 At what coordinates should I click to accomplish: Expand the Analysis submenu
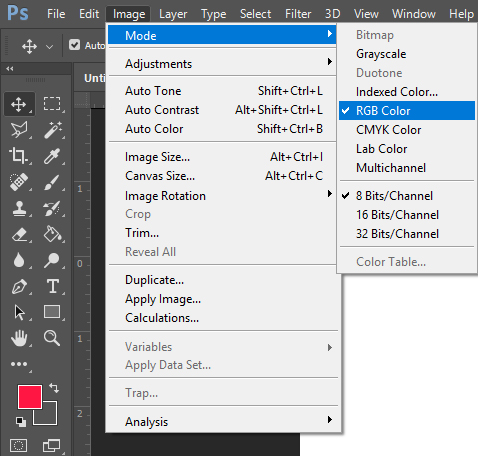coord(222,421)
